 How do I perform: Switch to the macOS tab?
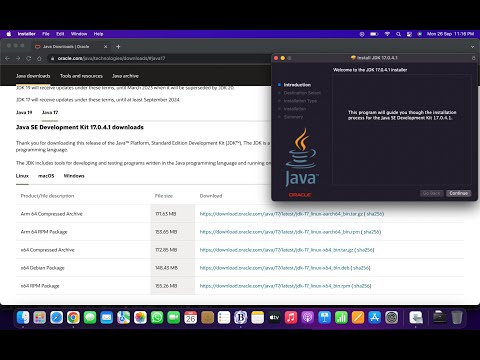pyautogui.click(x=46, y=176)
